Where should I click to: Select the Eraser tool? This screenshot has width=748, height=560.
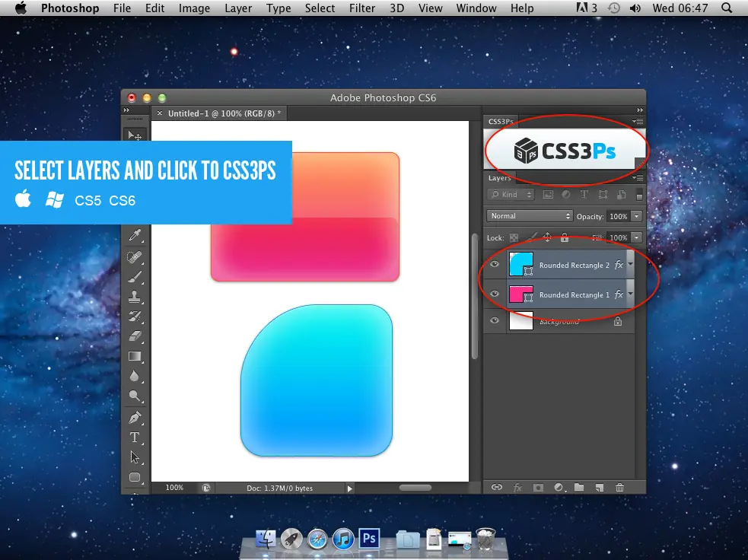[x=135, y=336]
